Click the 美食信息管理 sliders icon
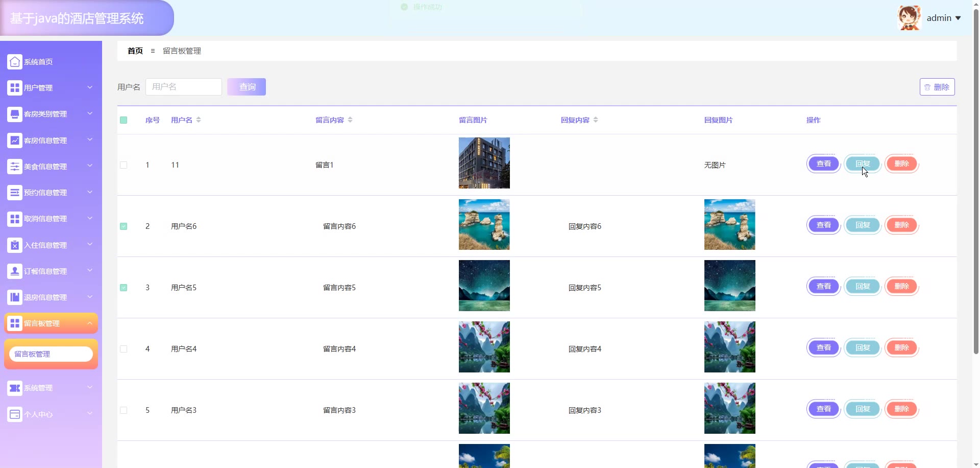Screen dimensions: 980x468 click(15, 167)
